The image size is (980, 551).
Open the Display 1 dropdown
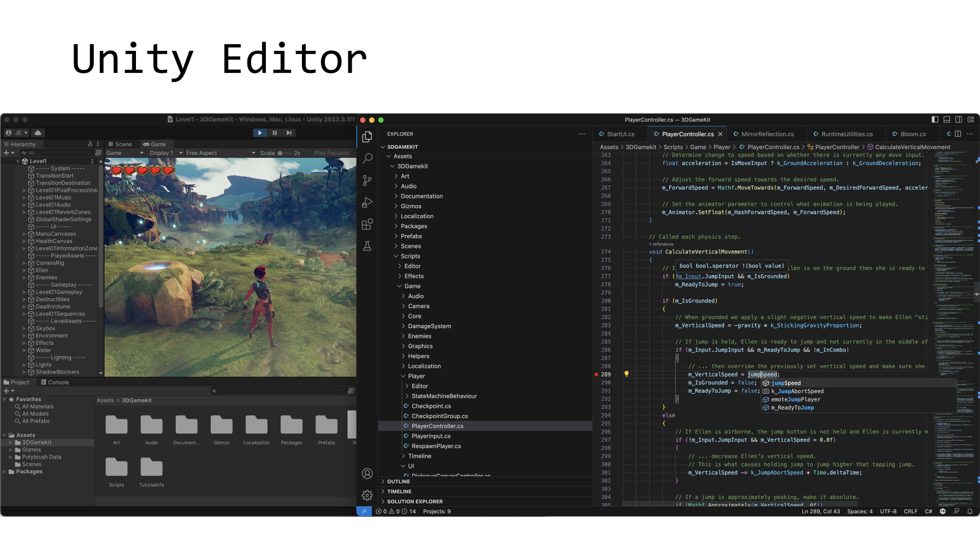165,153
